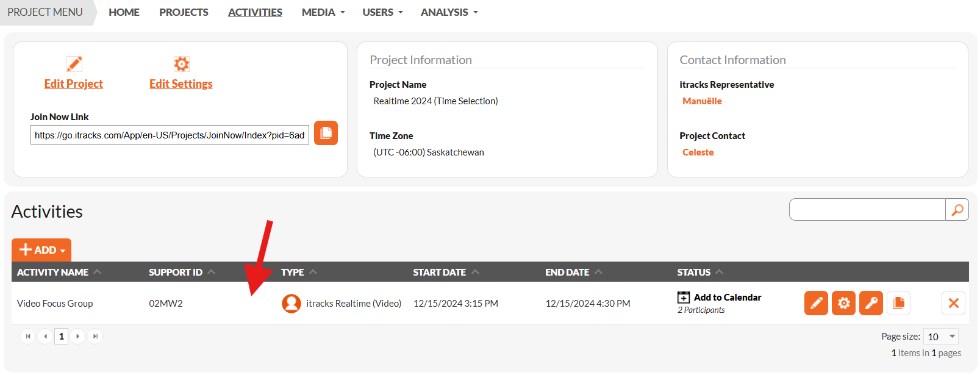Click the magnifying glass search icon
Image resolution: width=980 pixels, height=375 pixels.
957,210
